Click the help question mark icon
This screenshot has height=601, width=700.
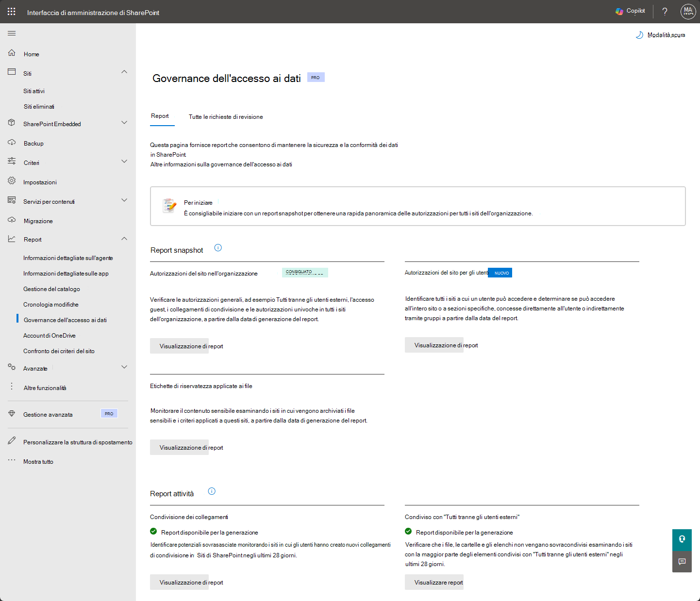pos(665,12)
